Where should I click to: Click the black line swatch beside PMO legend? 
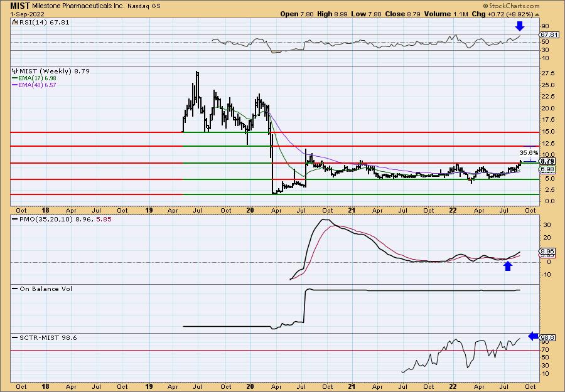[15, 219]
